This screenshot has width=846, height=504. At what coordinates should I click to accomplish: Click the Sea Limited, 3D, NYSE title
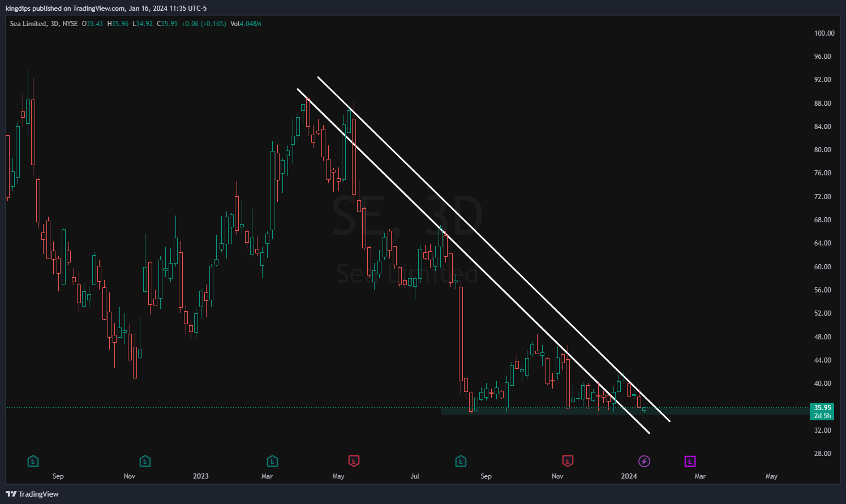pos(44,24)
